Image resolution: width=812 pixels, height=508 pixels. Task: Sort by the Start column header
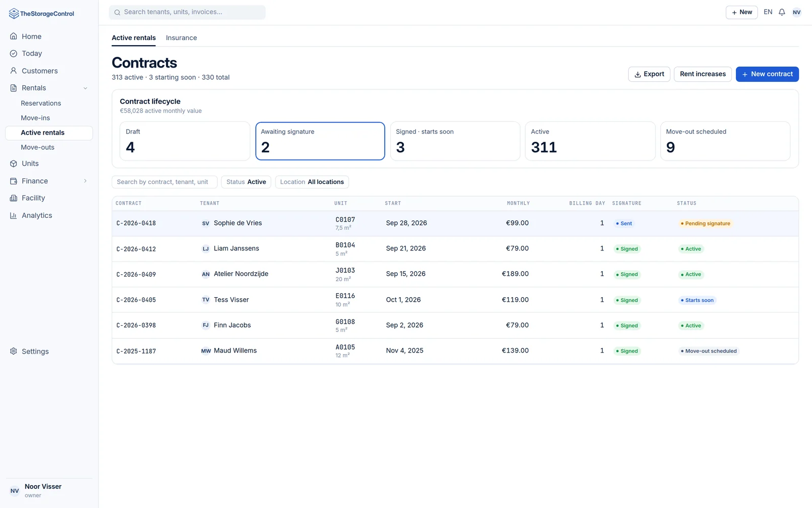click(x=393, y=203)
